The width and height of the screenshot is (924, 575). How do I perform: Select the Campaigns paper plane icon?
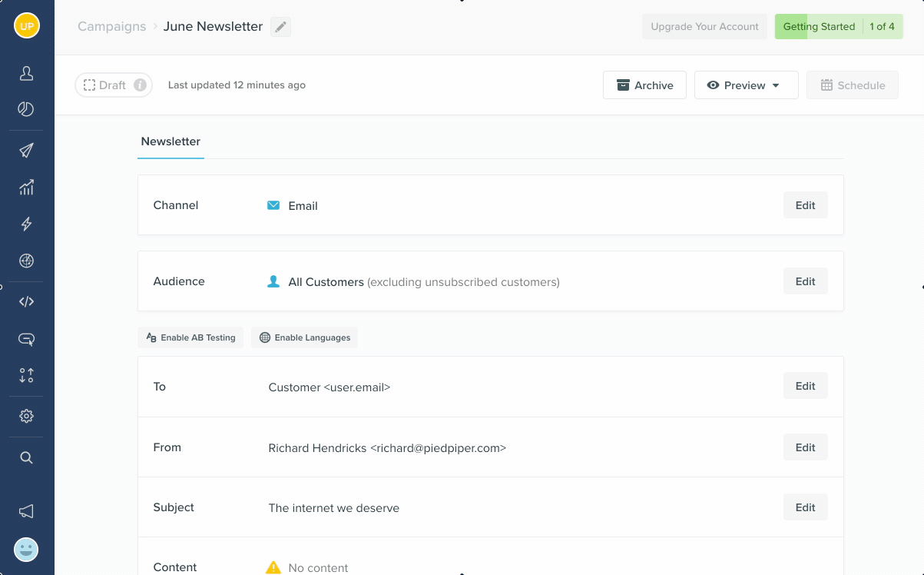pos(25,150)
